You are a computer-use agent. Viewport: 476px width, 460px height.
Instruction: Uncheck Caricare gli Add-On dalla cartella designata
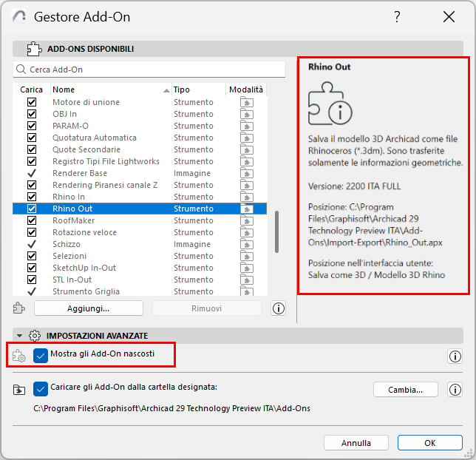(x=41, y=389)
